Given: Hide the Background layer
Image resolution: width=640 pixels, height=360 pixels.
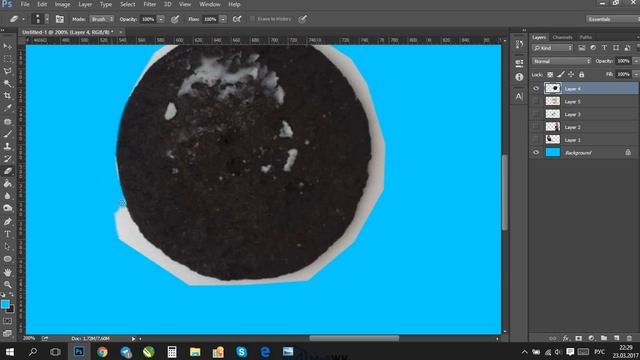Looking at the screenshot, I should (536, 152).
